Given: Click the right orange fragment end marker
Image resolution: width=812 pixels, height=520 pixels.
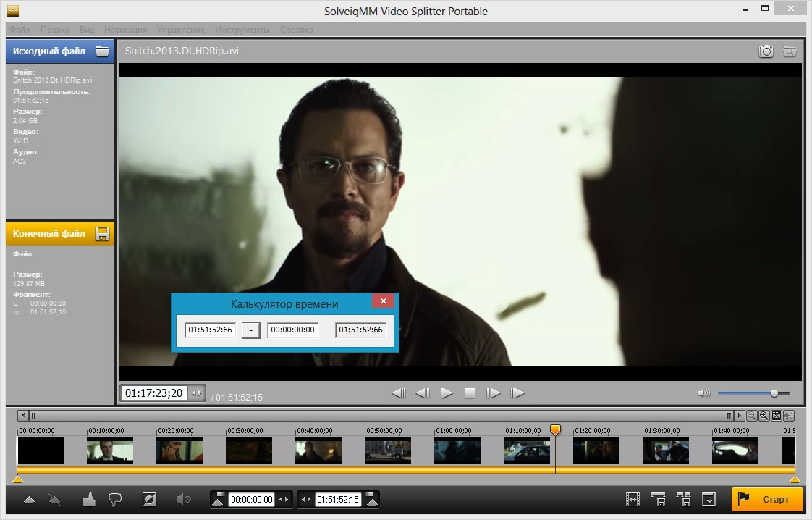Looking at the screenshot, I should [795, 479].
